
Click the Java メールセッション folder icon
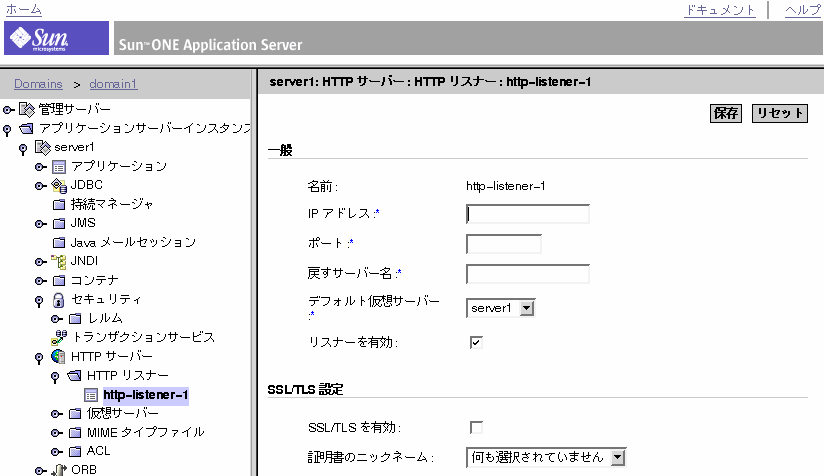point(59,243)
